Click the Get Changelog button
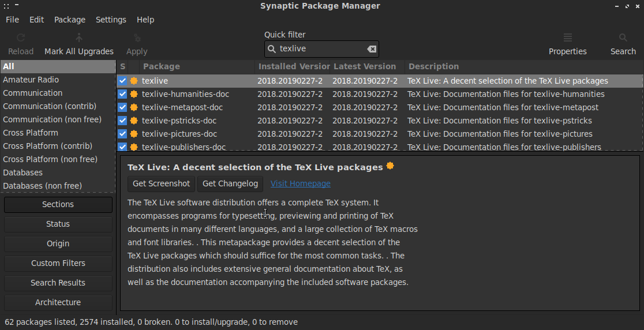Image resolution: width=644 pixels, height=330 pixels. [230, 183]
